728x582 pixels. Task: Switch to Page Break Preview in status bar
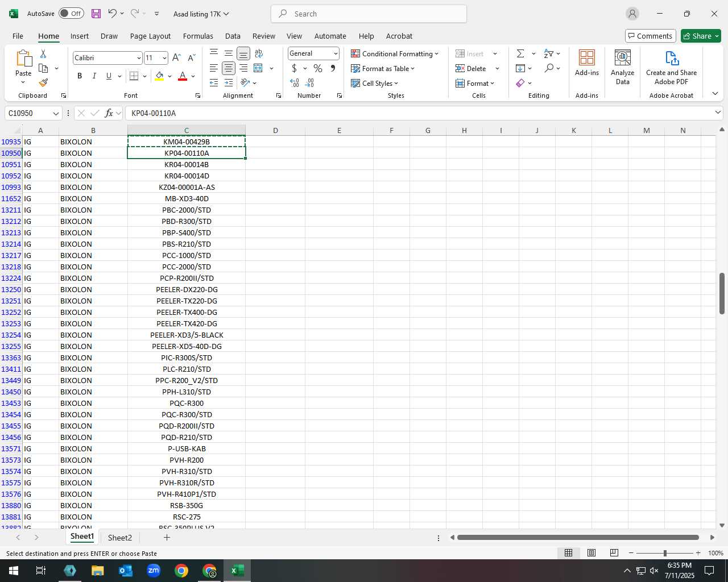click(614, 553)
